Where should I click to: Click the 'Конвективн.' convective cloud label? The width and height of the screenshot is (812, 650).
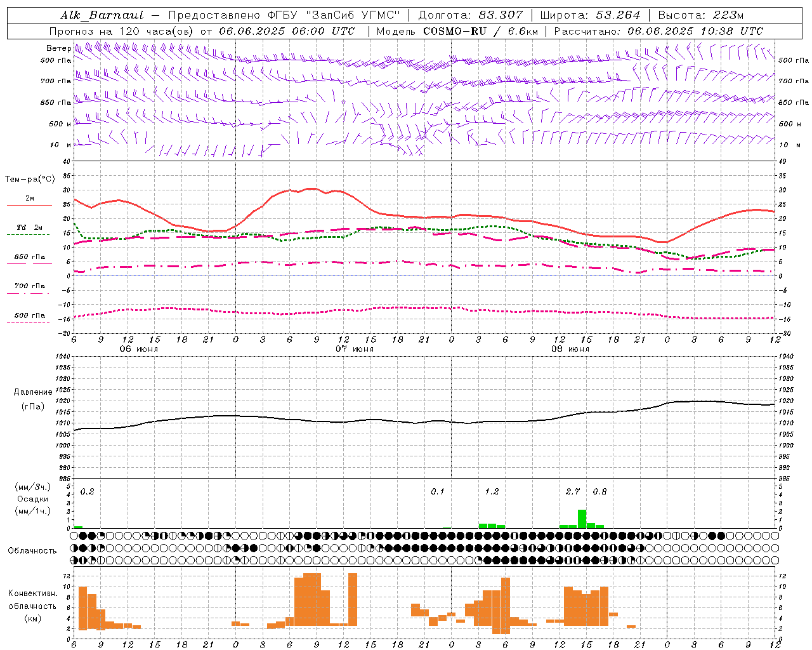pos(32,594)
